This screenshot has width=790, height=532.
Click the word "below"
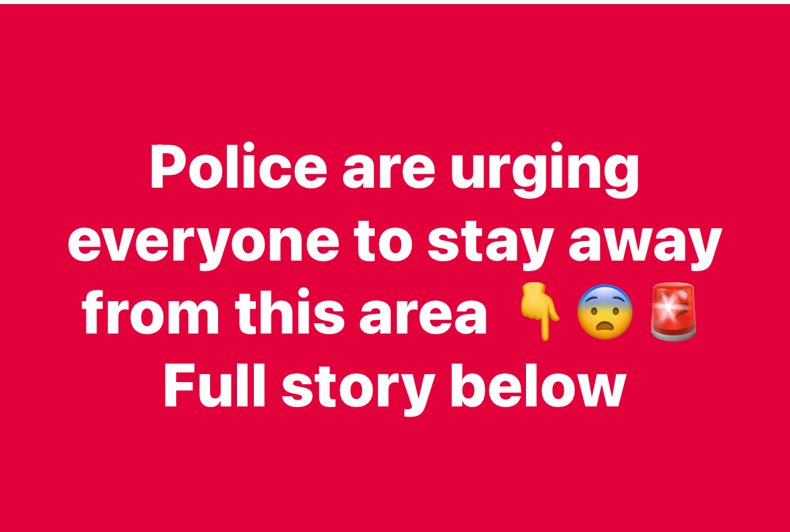coord(539,384)
